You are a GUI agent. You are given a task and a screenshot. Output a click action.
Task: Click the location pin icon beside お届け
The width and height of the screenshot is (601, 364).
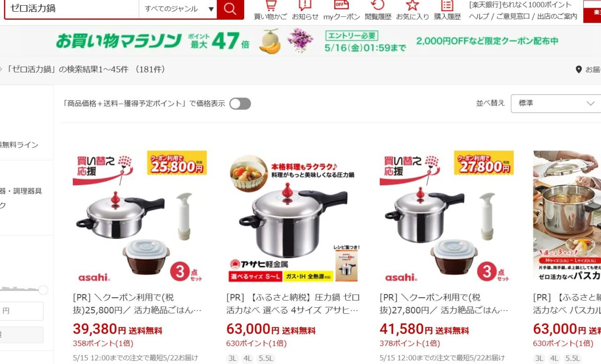[x=578, y=69]
